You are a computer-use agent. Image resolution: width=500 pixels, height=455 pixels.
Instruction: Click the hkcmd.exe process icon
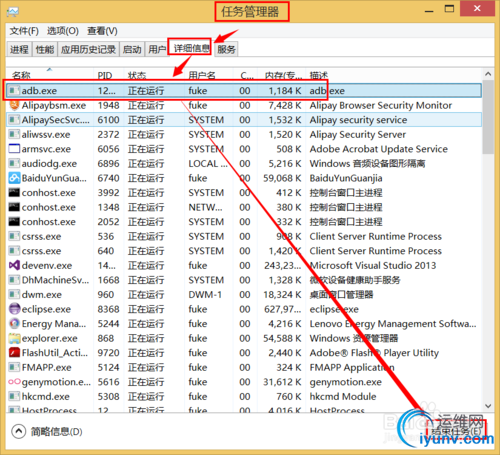14,396
